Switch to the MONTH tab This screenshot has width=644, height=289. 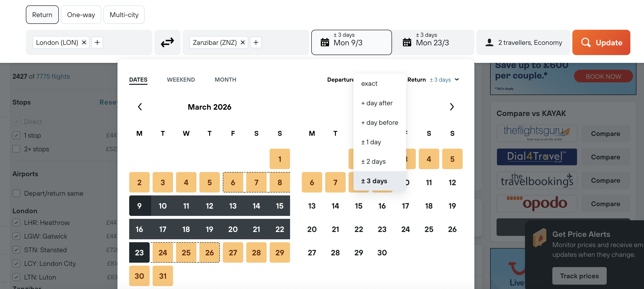[x=225, y=80]
